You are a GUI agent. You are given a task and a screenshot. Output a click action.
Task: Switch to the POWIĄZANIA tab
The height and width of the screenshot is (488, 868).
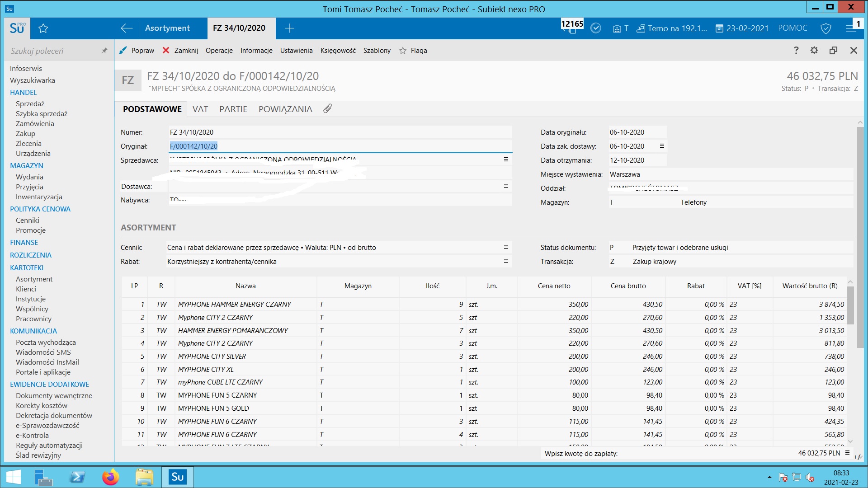click(285, 109)
